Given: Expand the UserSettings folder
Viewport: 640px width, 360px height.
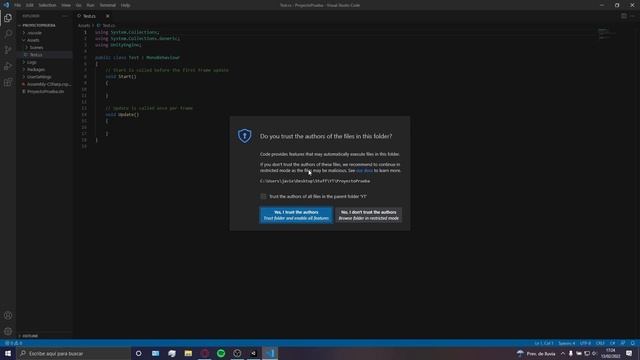Looking at the screenshot, I should click(39, 77).
